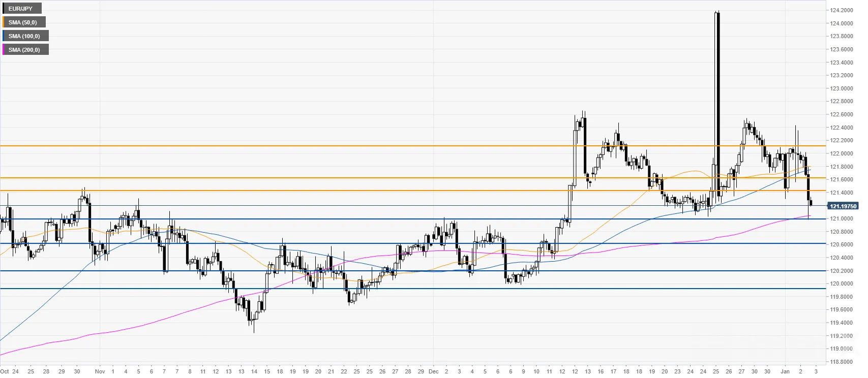Click the magenta SMA 200 color marker

point(3,50)
